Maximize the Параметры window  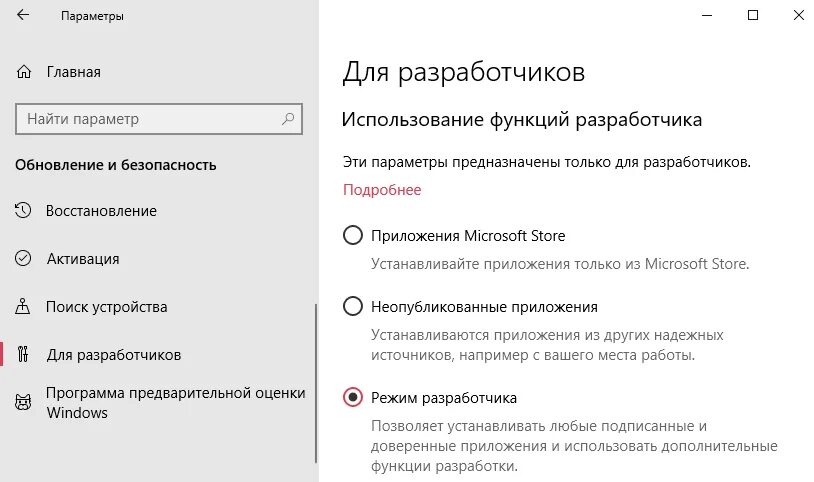(x=753, y=15)
